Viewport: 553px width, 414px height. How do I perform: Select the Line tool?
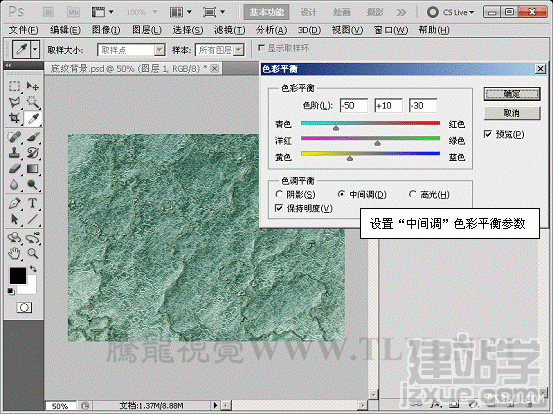tap(32, 219)
